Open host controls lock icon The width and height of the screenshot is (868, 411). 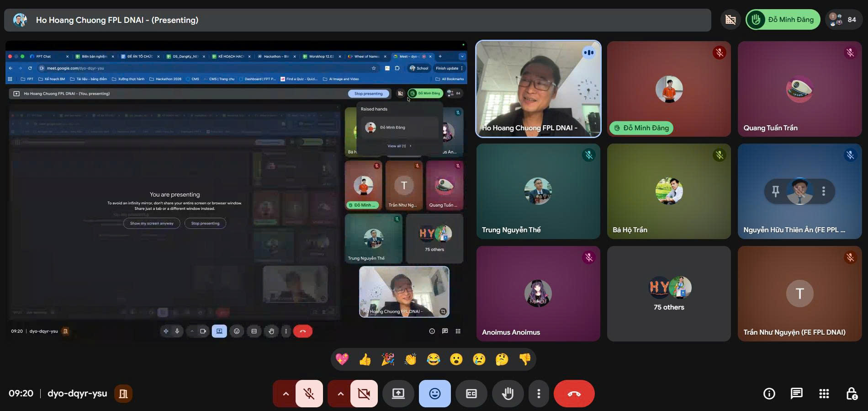coord(852,394)
